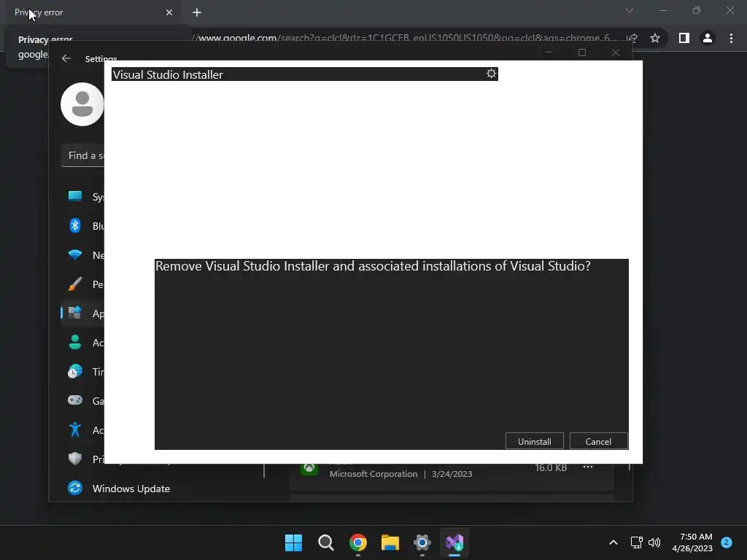
Task: Open network status tray icon
Action: coord(636,542)
